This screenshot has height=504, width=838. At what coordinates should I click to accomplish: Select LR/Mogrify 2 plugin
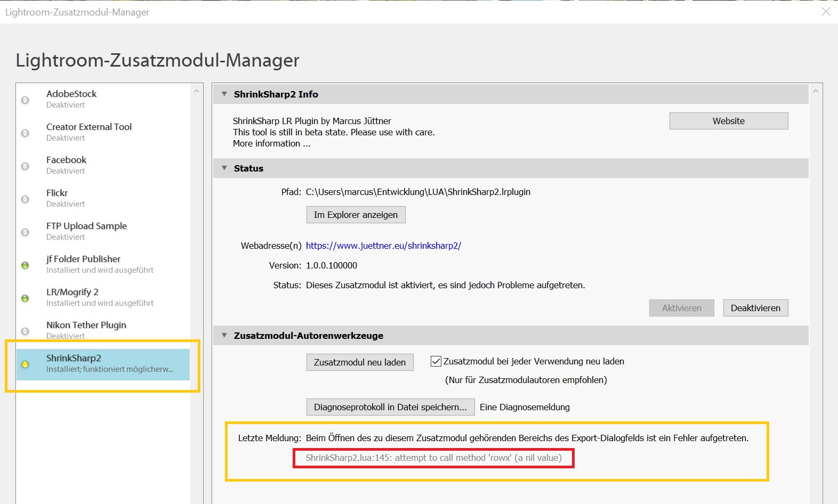(x=103, y=297)
